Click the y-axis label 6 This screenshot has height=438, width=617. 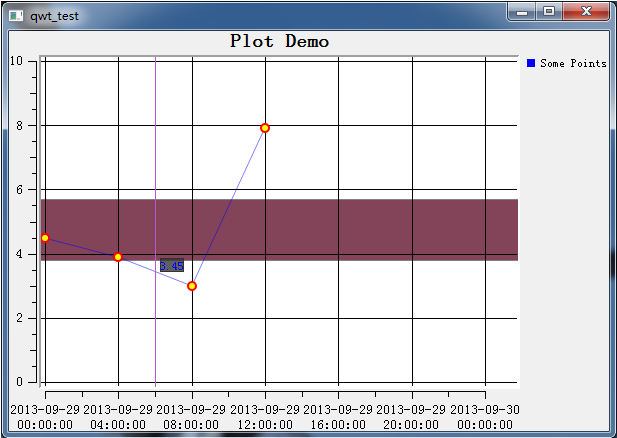[x=19, y=190]
